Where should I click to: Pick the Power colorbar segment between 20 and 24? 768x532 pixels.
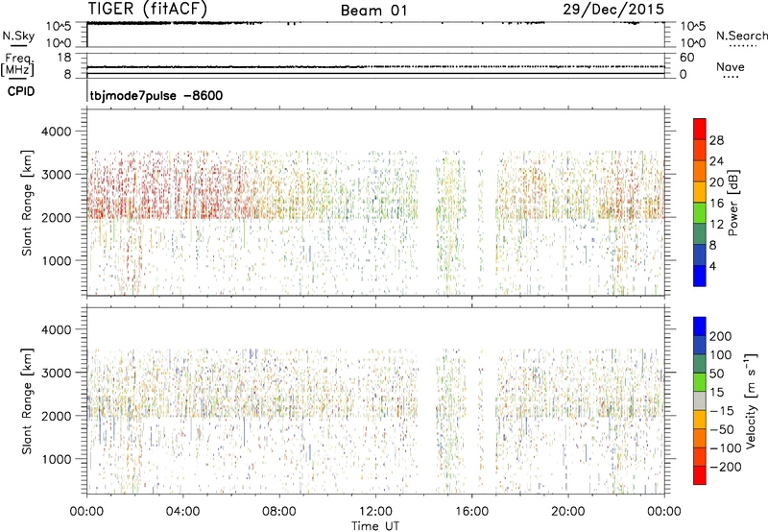(x=700, y=172)
